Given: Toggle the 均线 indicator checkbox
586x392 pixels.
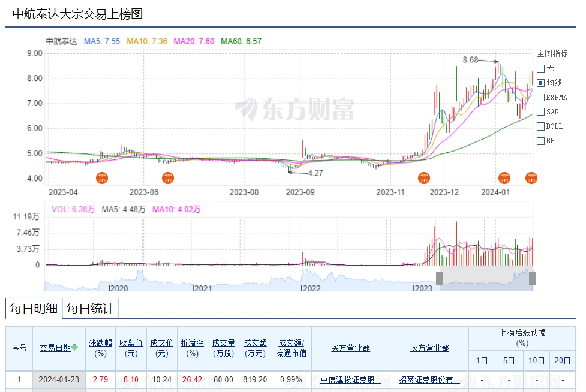Looking at the screenshot, I should click(540, 83).
